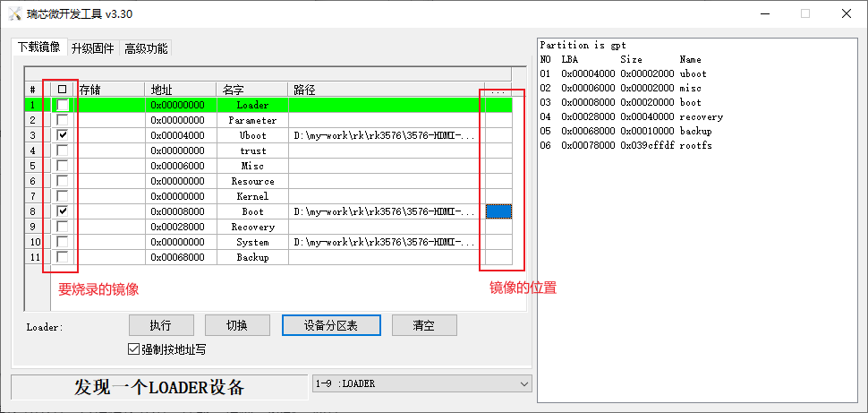Click the Loader row browse path cell
Screen dimensions: 868x413
[498, 105]
